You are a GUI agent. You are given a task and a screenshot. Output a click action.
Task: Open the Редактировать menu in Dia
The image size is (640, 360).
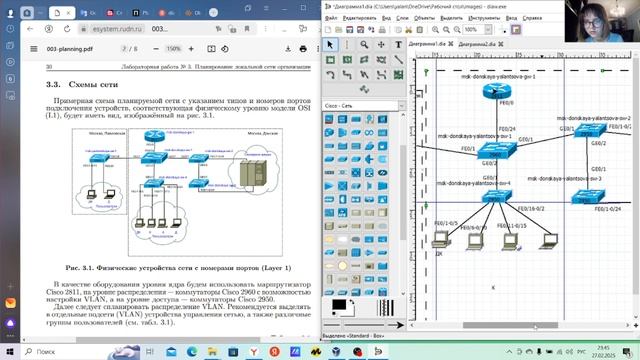(x=359, y=18)
